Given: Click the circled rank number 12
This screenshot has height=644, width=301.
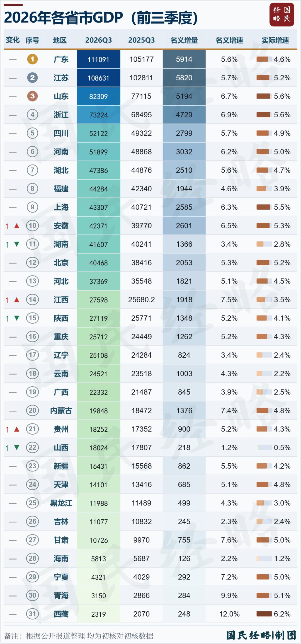Looking at the screenshot, I should click(32, 263).
